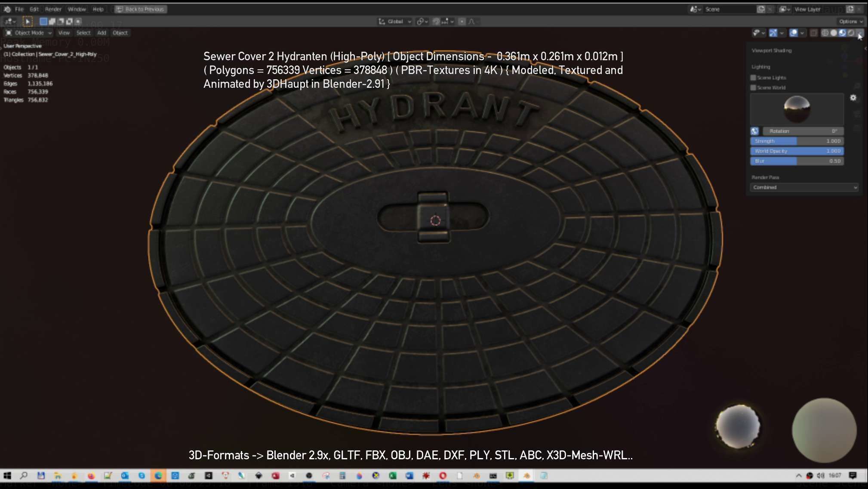The width and height of the screenshot is (868, 489).
Task: Open the snapping options dropdown
Action: pyautogui.click(x=447, y=21)
